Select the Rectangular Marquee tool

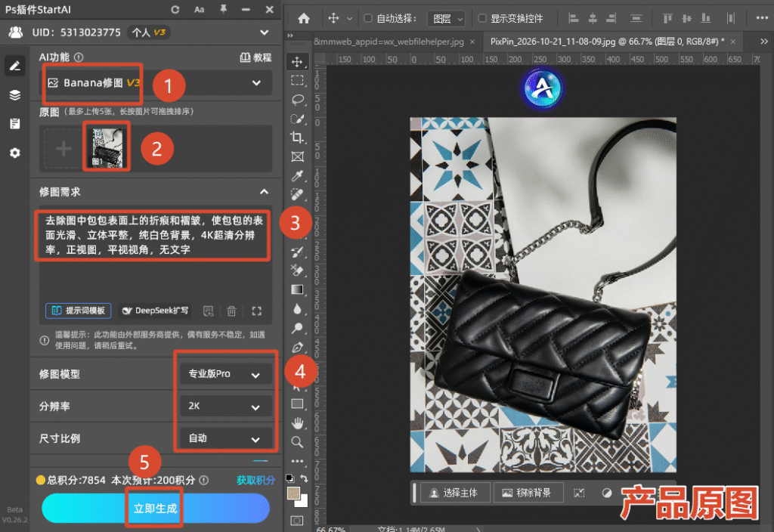coord(297,80)
